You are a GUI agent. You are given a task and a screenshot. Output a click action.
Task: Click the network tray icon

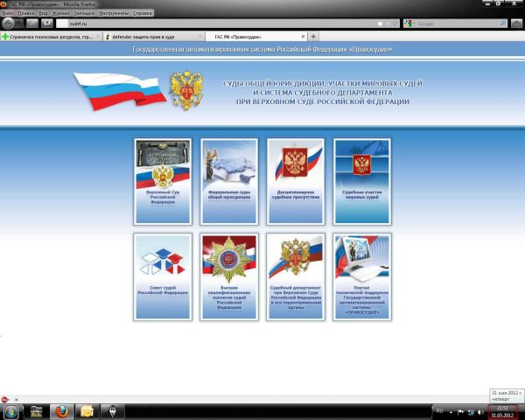(471, 412)
